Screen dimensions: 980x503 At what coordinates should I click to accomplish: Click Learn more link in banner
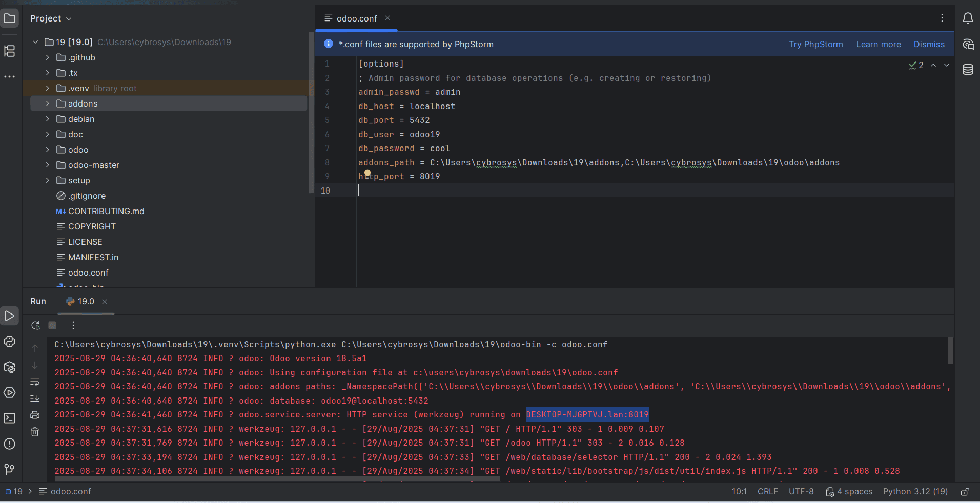(x=879, y=44)
